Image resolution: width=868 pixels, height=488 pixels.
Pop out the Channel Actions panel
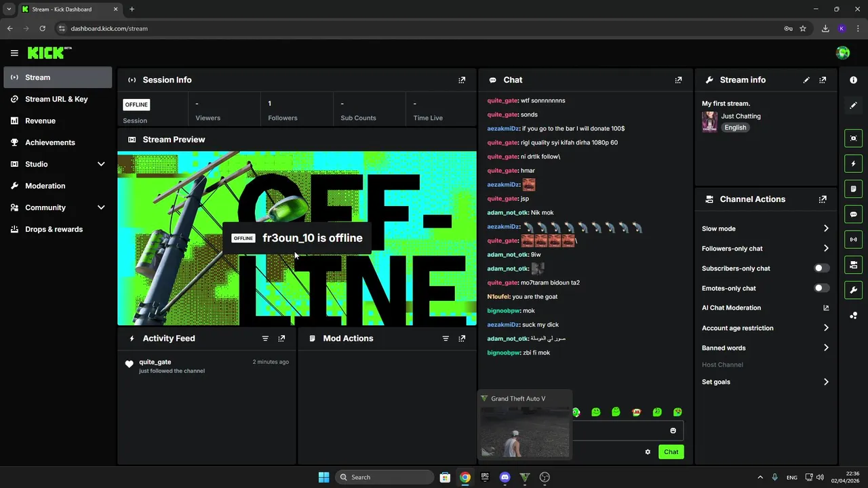(823, 199)
